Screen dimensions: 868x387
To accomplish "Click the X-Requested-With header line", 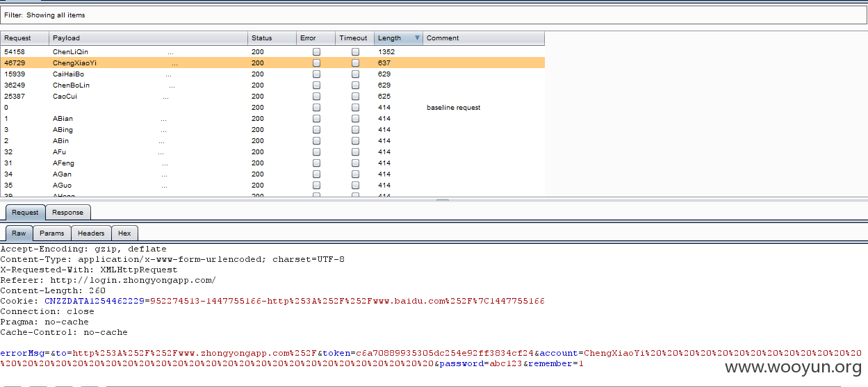I will pos(89,270).
